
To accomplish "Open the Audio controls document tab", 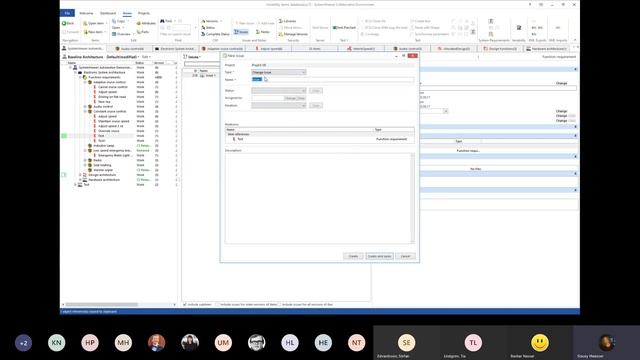I will [x=130, y=49].
